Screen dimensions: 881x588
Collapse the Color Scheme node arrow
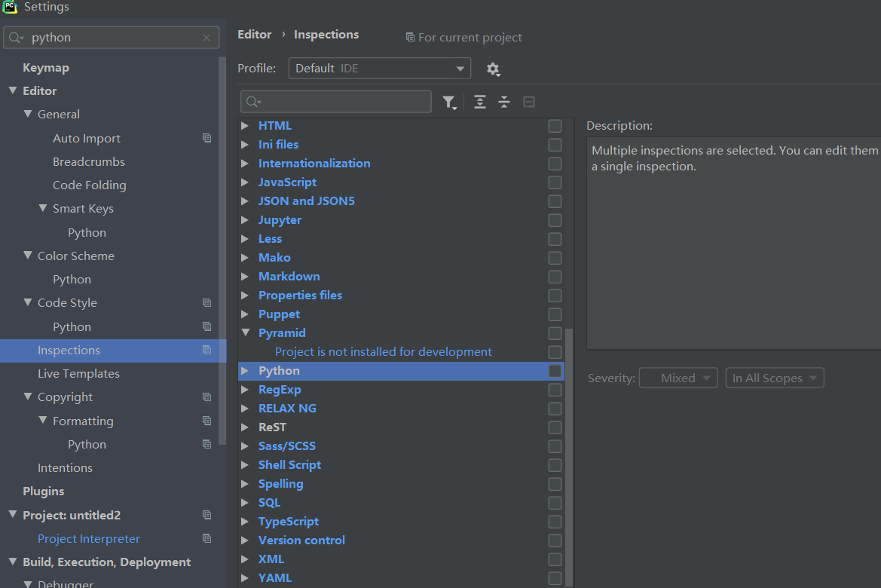point(28,256)
